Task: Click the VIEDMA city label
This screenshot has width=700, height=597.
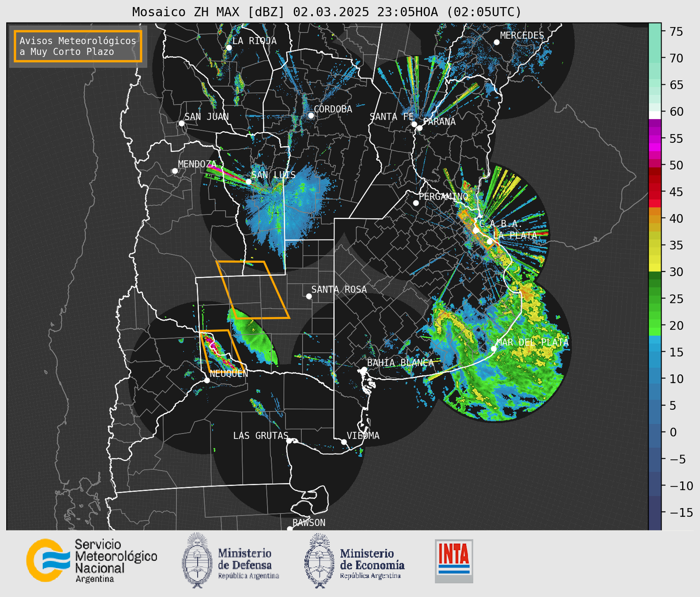Action: pos(363,436)
